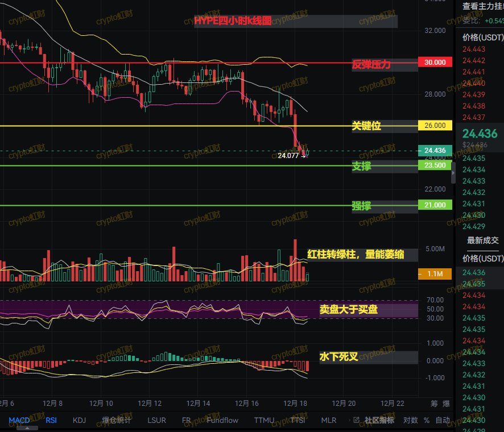Click the 12月 14 date on time axis
The height and width of the screenshot is (432, 504).
point(198,404)
